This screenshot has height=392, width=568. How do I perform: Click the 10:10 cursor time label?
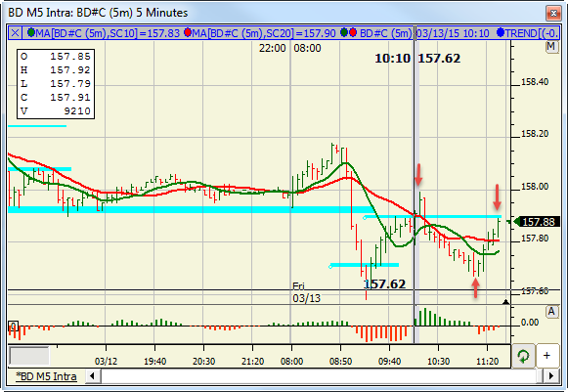coord(392,59)
